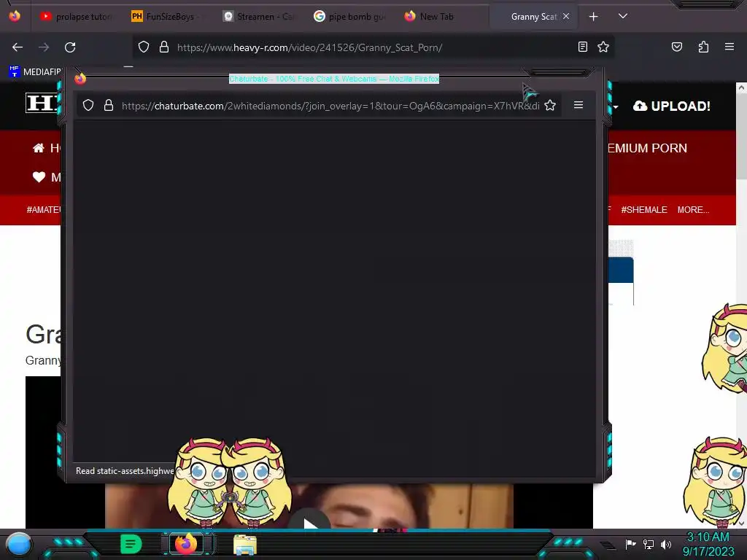
Task: Click the main page scrollbar thumb
Action: 741,138
